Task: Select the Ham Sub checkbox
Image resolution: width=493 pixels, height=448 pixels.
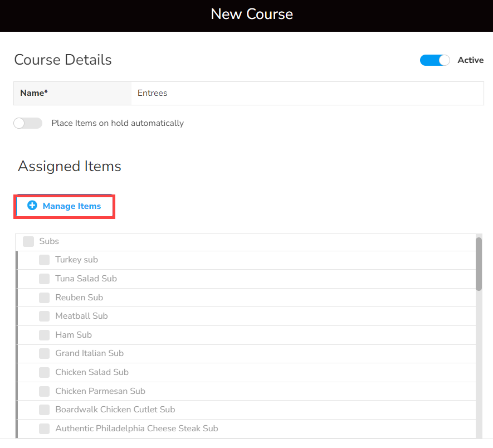Action: pos(45,335)
